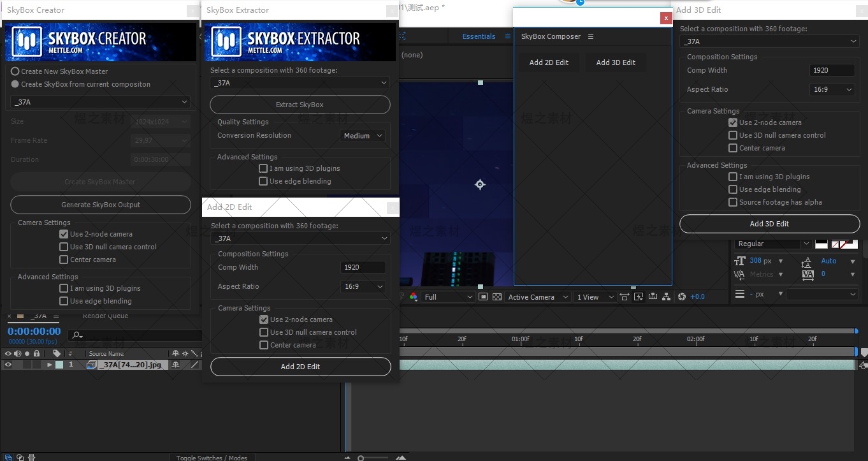Toggle transparency grid icon in viewer
The image size is (868, 461).
(x=497, y=297)
